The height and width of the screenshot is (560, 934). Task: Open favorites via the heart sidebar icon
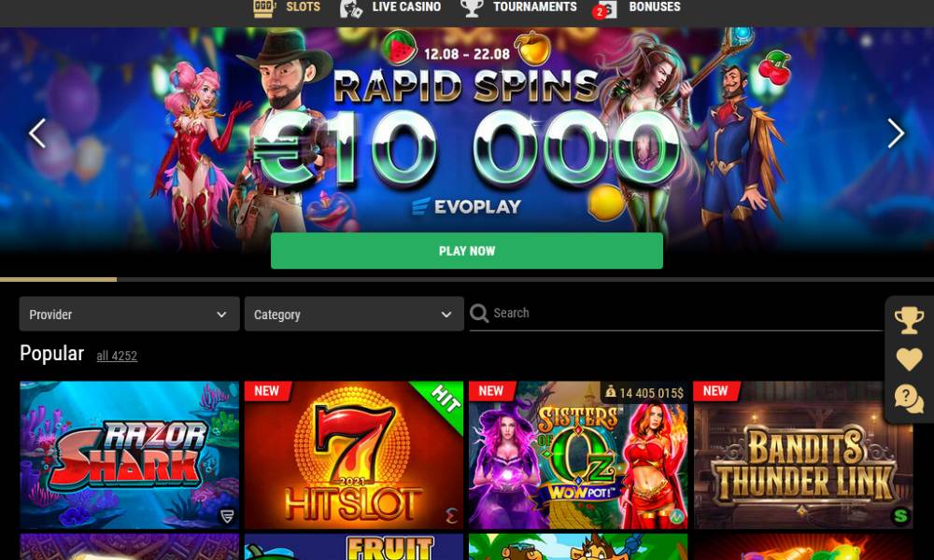[x=909, y=359]
